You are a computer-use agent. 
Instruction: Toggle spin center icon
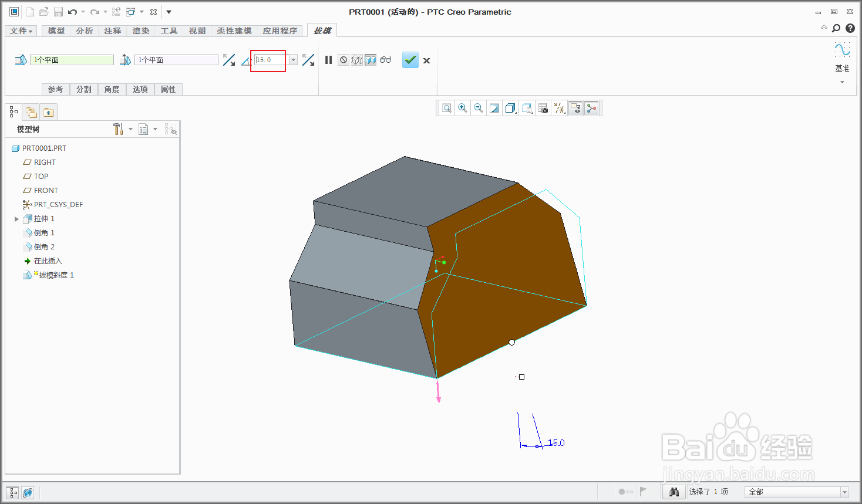591,108
